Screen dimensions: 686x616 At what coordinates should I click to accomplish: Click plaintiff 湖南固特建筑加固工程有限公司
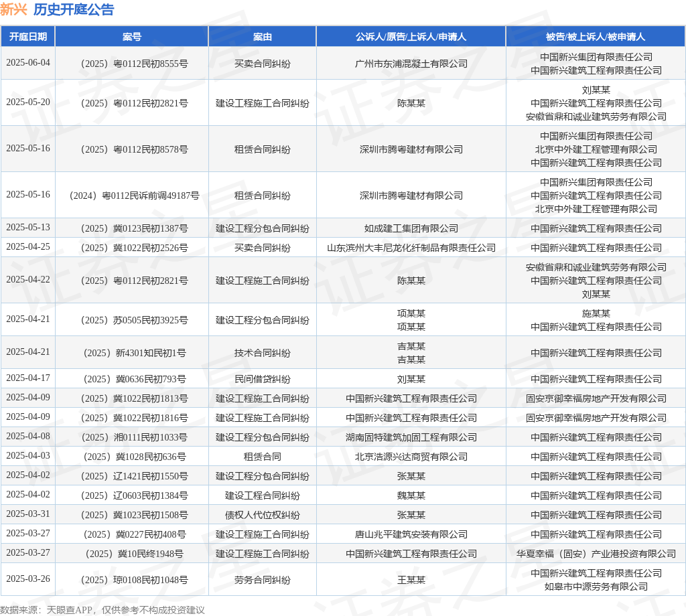click(x=411, y=437)
